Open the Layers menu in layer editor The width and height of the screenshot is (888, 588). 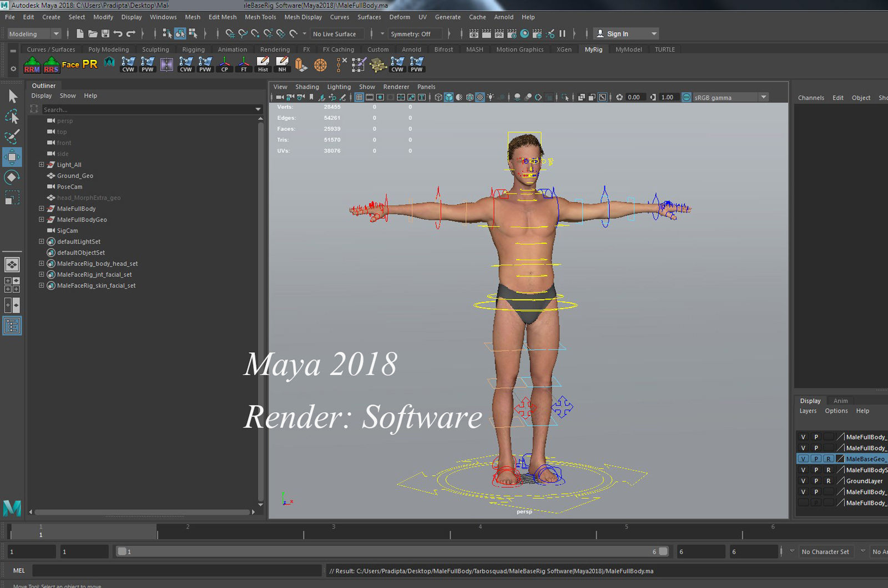(808, 411)
